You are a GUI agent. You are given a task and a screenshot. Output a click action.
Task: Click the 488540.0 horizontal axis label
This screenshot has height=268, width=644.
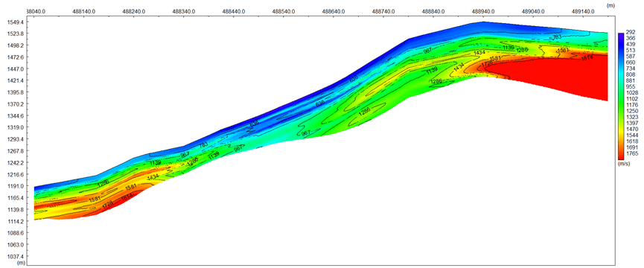click(x=284, y=12)
